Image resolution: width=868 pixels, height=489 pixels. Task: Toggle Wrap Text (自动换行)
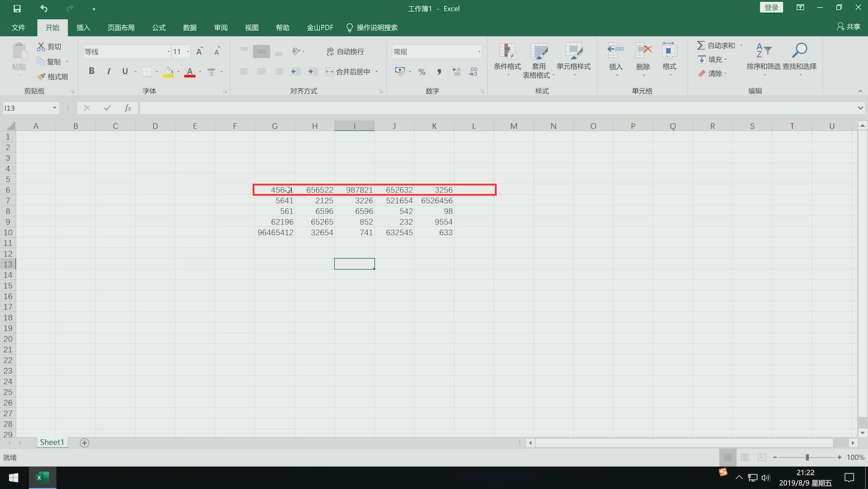point(345,51)
